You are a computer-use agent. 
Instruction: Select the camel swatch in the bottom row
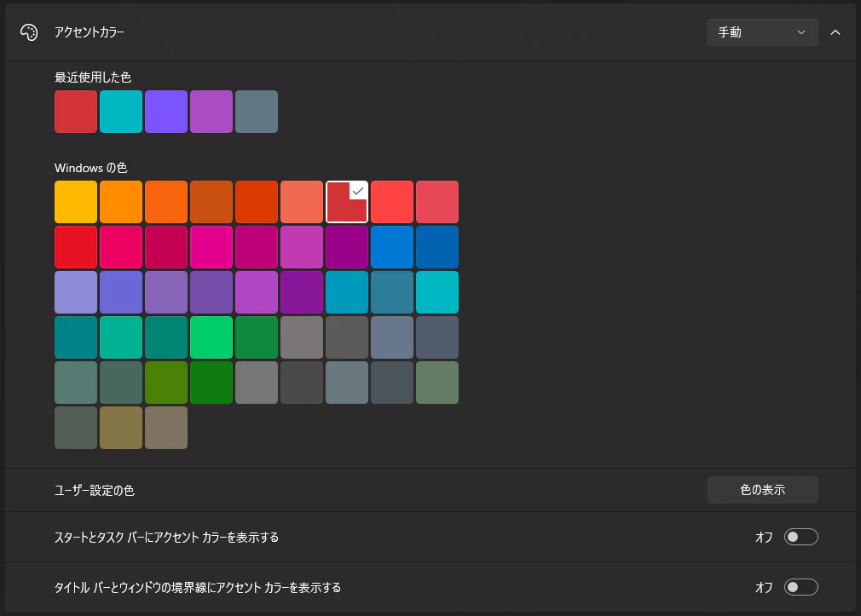click(121, 428)
